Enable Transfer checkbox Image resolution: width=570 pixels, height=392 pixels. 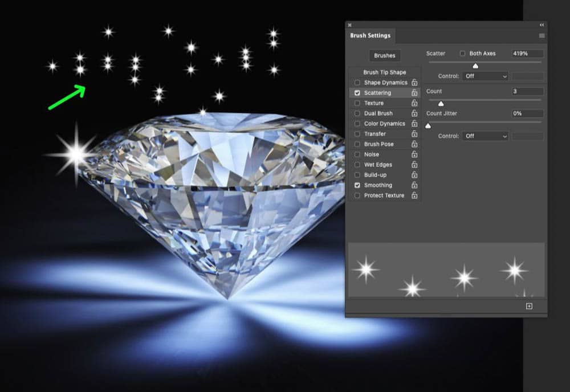[357, 134]
